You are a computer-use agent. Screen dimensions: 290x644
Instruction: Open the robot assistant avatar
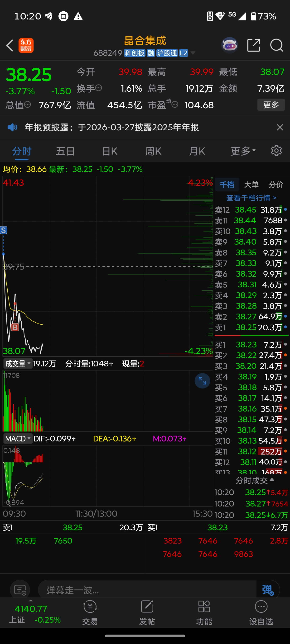[x=229, y=45]
